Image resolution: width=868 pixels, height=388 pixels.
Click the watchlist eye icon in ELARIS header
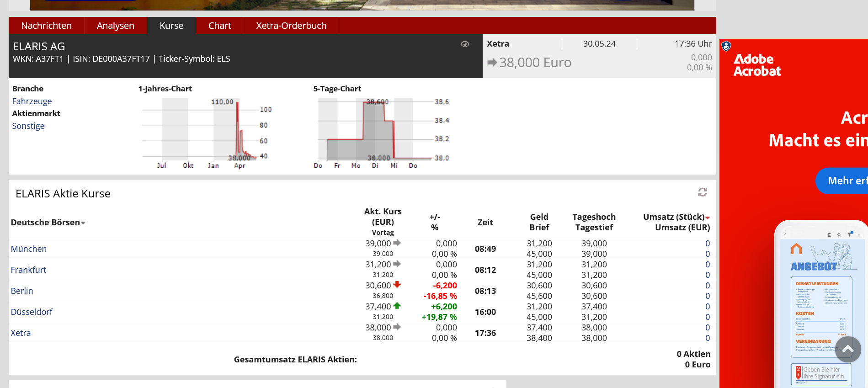(465, 44)
